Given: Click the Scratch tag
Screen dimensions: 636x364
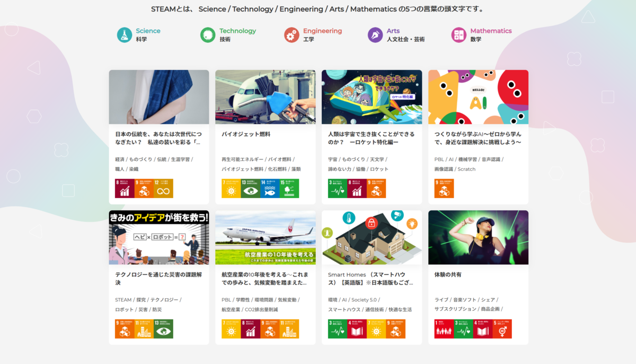Looking at the screenshot, I should coord(466,169).
